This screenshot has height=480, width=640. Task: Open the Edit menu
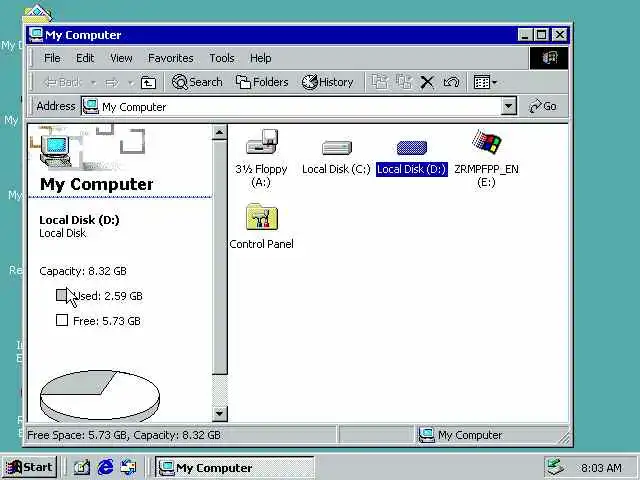(85, 58)
